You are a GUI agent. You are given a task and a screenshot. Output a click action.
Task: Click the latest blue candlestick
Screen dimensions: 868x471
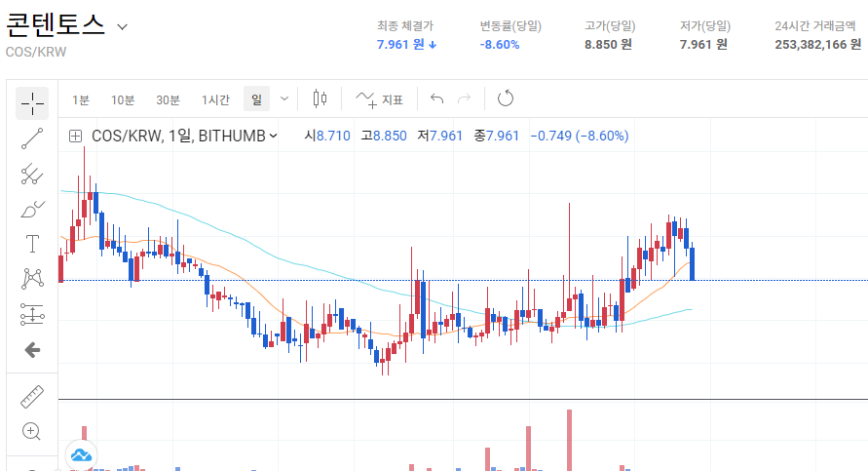pyautogui.click(x=692, y=263)
